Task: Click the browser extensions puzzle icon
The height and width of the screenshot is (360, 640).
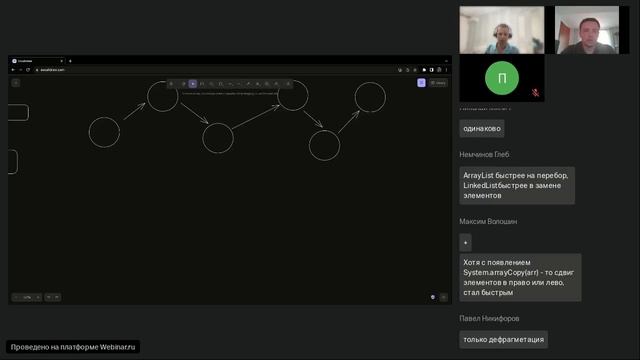Action: [x=424, y=70]
